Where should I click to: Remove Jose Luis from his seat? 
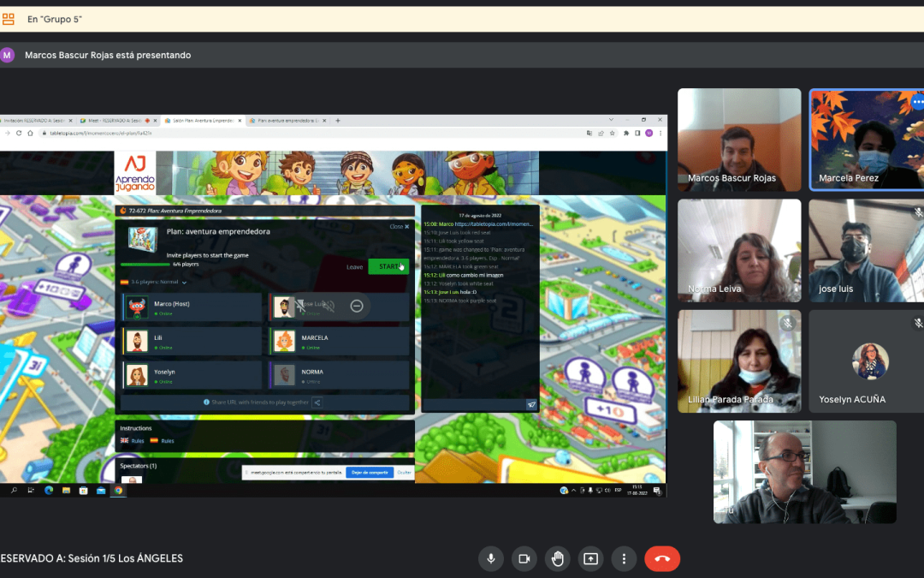[x=357, y=306]
